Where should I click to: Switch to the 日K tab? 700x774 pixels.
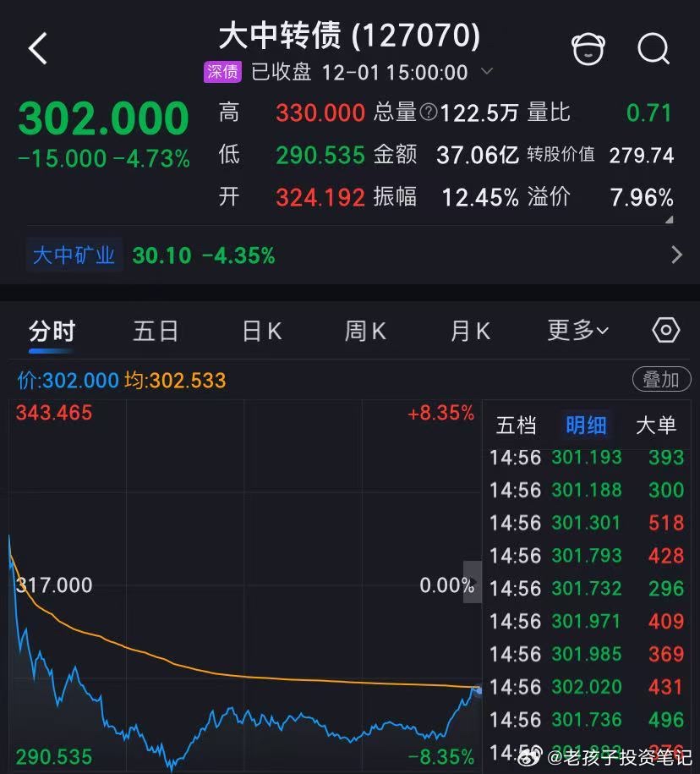[x=262, y=331]
